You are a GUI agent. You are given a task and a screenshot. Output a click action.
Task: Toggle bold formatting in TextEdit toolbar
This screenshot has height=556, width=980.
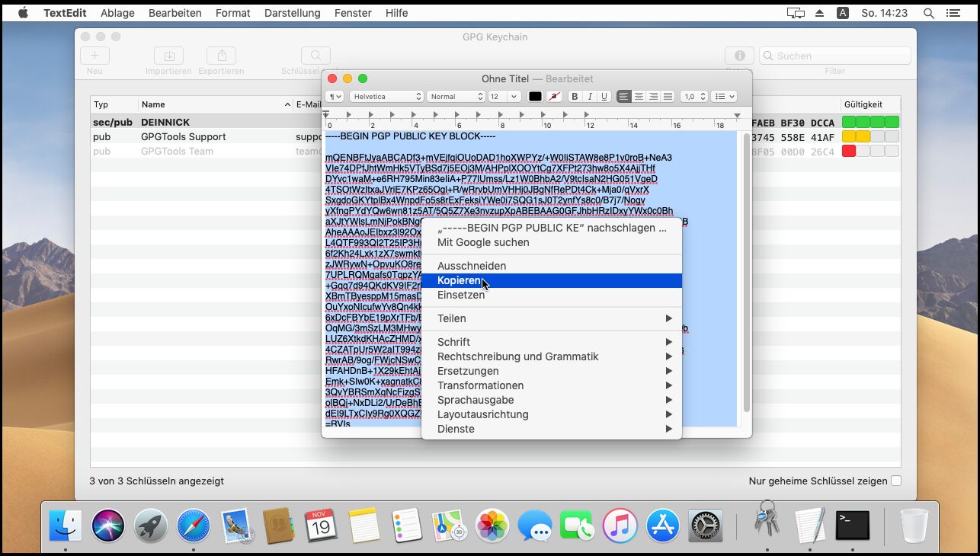coord(575,97)
